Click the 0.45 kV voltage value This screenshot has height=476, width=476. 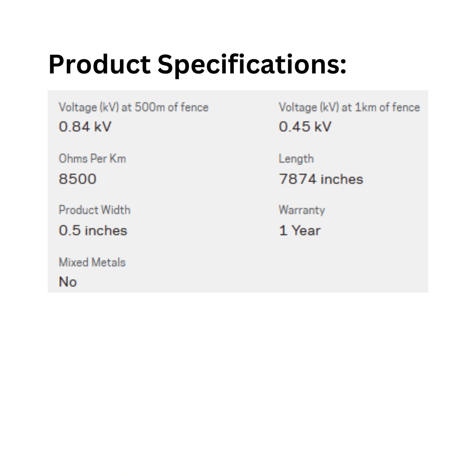pos(305,127)
